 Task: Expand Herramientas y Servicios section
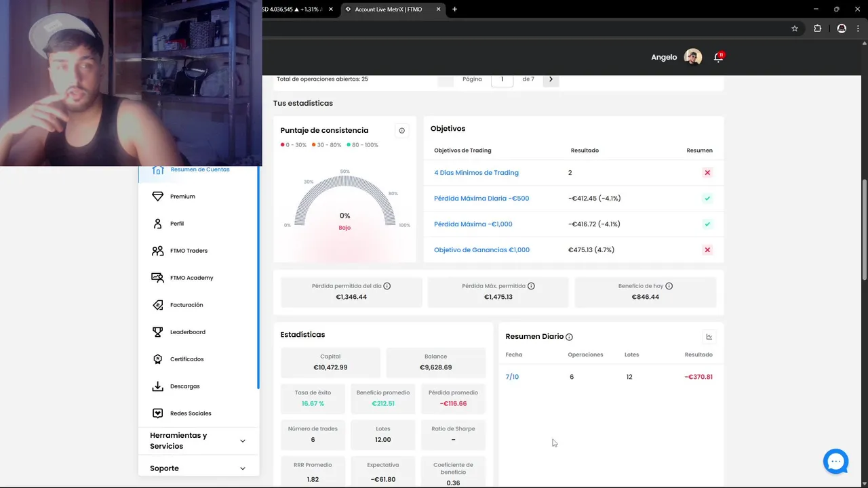coord(198,441)
